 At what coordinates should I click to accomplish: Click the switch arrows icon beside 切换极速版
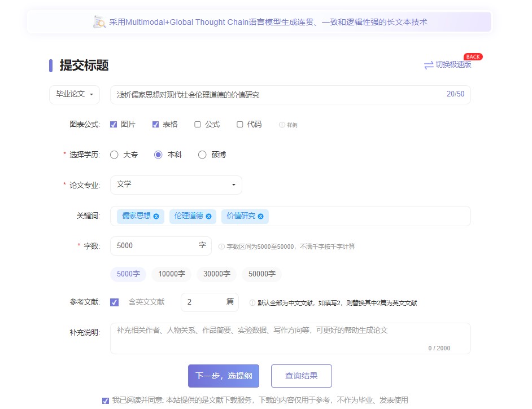click(429, 65)
